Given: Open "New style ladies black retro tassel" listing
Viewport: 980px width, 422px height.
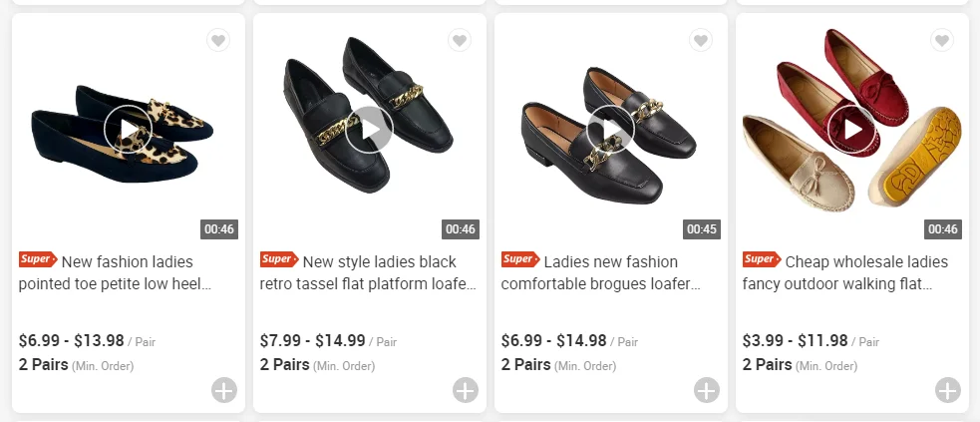Looking at the screenshot, I should click(x=369, y=272).
